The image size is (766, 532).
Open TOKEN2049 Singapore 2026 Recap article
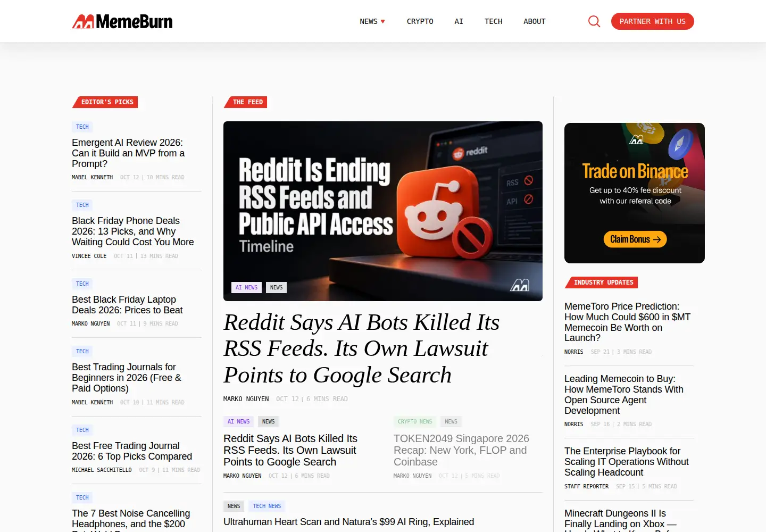(461, 450)
